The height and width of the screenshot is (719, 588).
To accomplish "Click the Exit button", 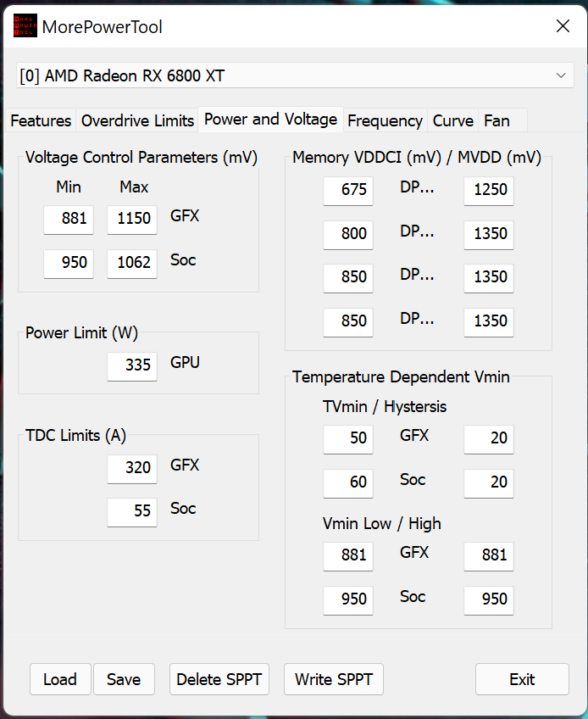I will pos(522,679).
